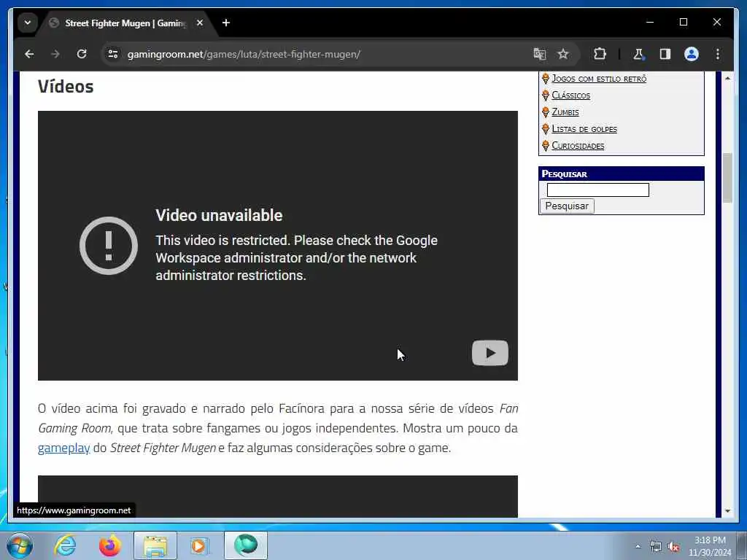Open the Extensions puzzle icon
This screenshot has height=560, width=747.
coord(600,54)
